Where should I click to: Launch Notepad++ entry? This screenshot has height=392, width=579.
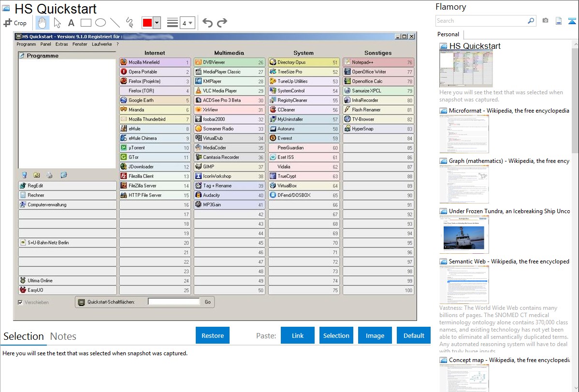click(378, 62)
